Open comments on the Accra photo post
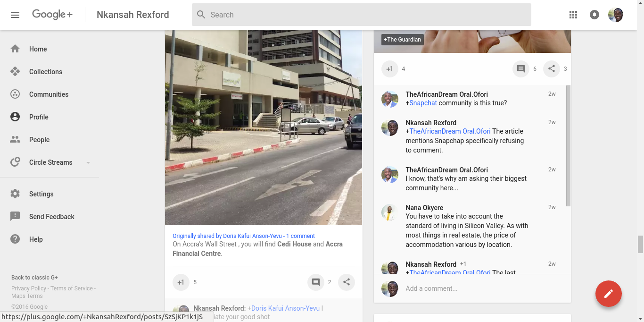Image resolution: width=644 pixels, height=322 pixels. tap(316, 282)
